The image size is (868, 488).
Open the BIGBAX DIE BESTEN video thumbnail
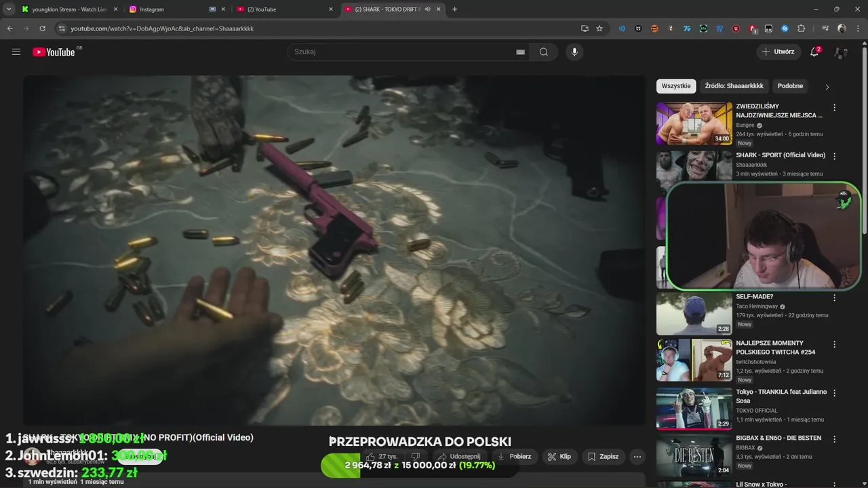tap(694, 455)
